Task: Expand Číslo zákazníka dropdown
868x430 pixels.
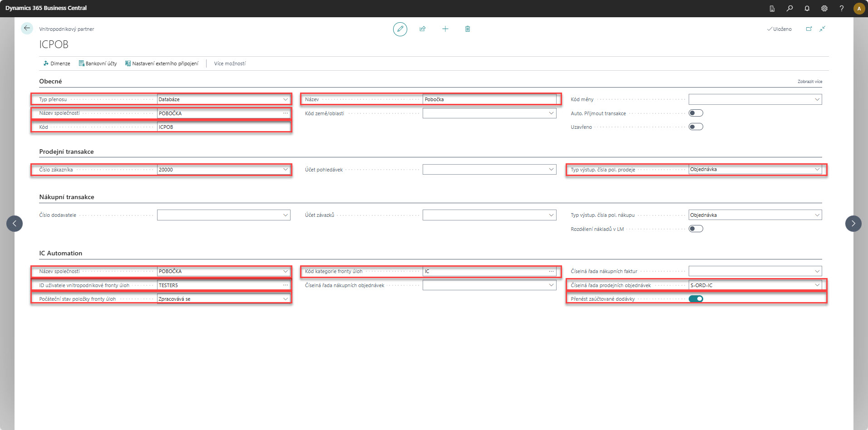Action: (x=286, y=169)
